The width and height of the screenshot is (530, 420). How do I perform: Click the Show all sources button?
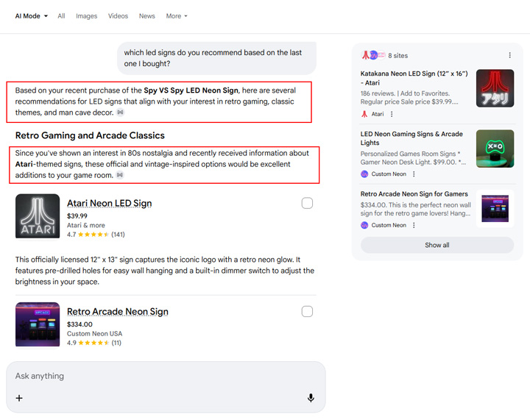[x=437, y=245]
